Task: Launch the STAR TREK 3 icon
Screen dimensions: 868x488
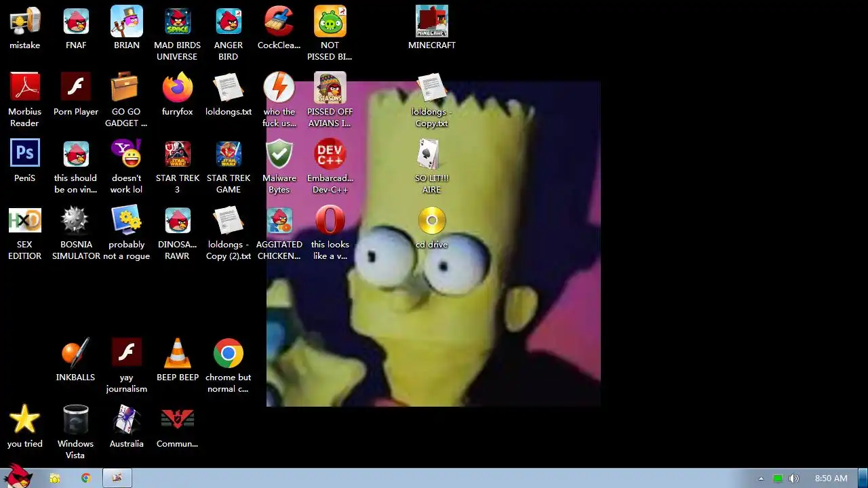Action: (x=178, y=167)
